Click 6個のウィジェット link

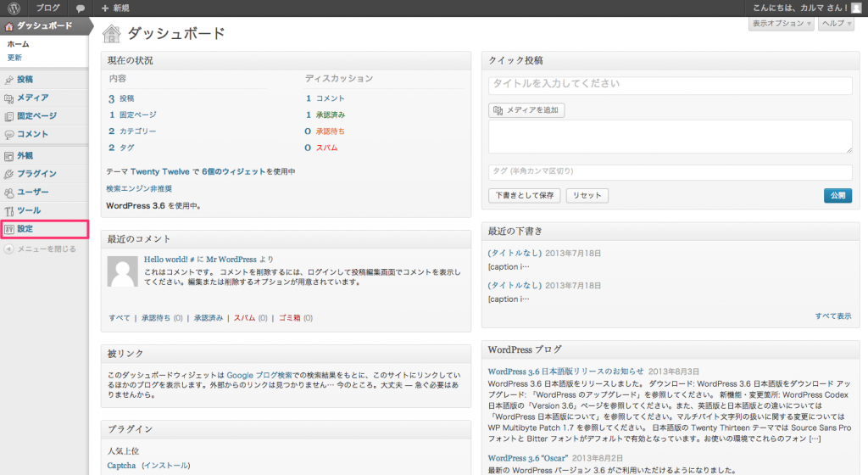coord(234,171)
